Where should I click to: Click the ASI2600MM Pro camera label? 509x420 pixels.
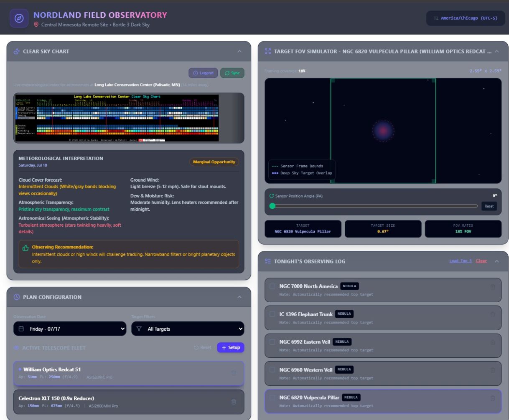coord(103,406)
